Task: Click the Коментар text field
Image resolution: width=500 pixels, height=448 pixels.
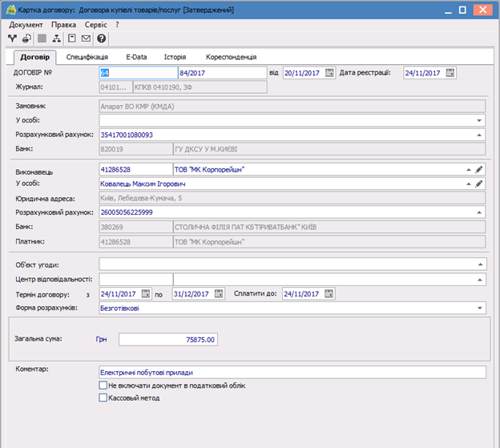Action: pos(292,372)
